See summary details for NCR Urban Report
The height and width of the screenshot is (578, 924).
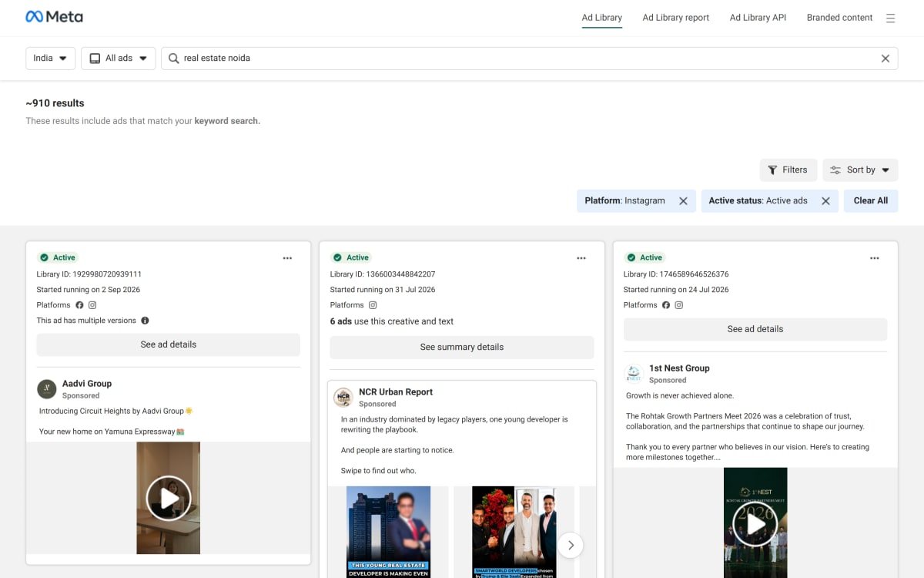[x=462, y=347]
